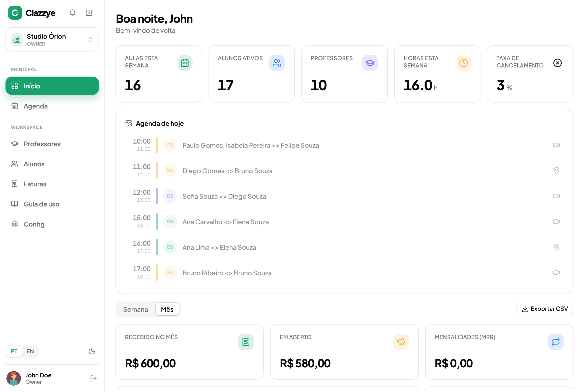Open the Professores page
Viewport: 584px width, 392px height.
click(52, 144)
